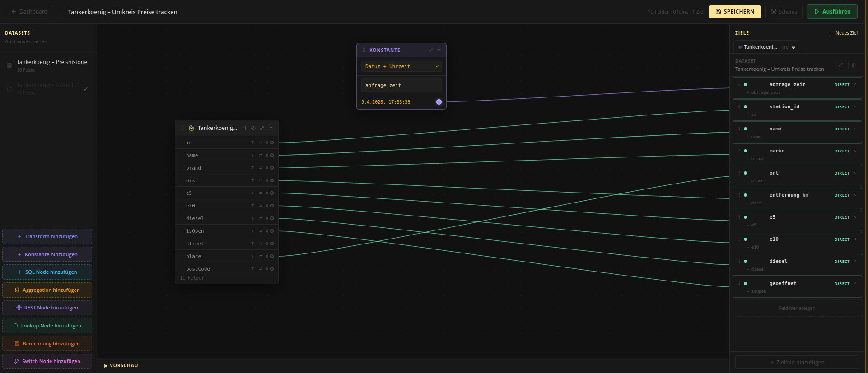This screenshot has height=373, width=868.
Task: Click the trash icon in the Ziele panel
Action: pyautogui.click(x=854, y=65)
